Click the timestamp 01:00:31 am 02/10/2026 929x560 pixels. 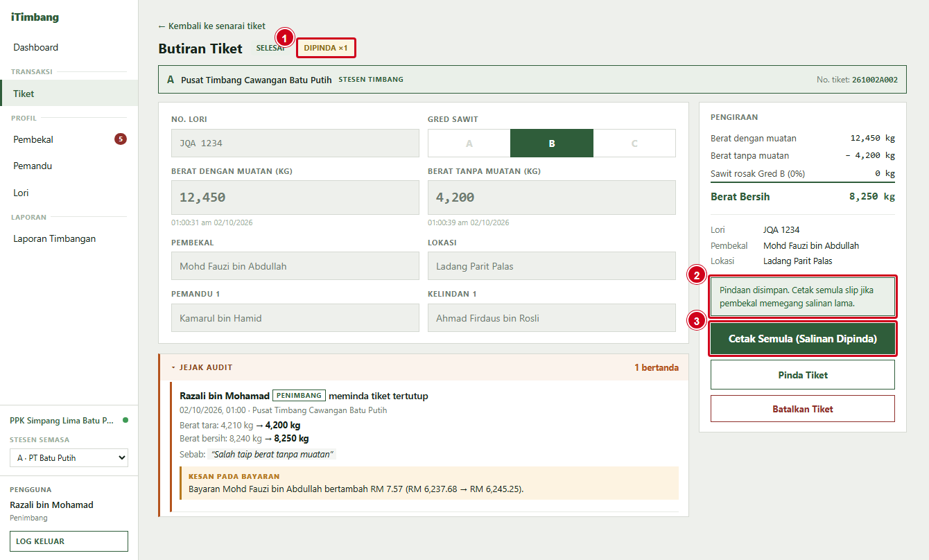tap(212, 223)
